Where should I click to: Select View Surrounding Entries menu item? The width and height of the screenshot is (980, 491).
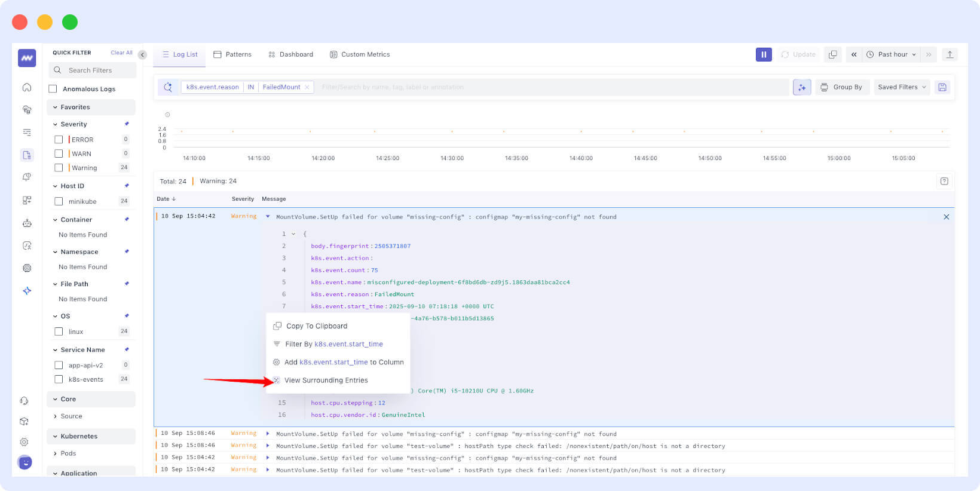326,380
